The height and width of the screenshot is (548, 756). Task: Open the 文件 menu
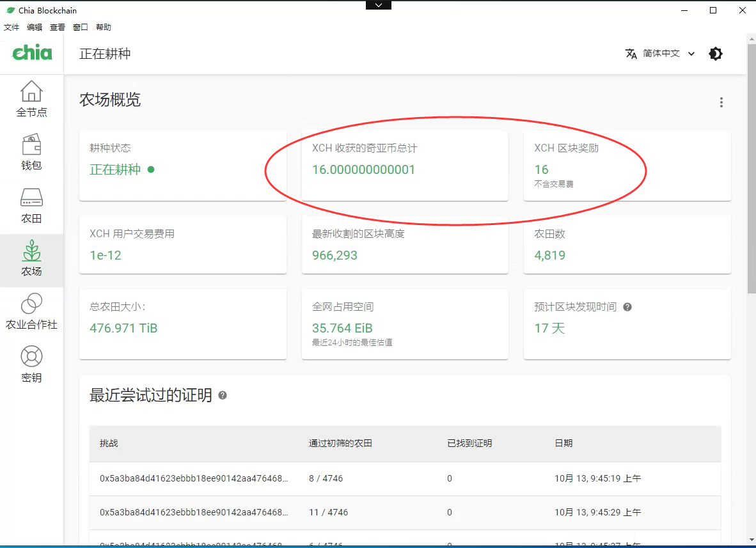[12, 27]
